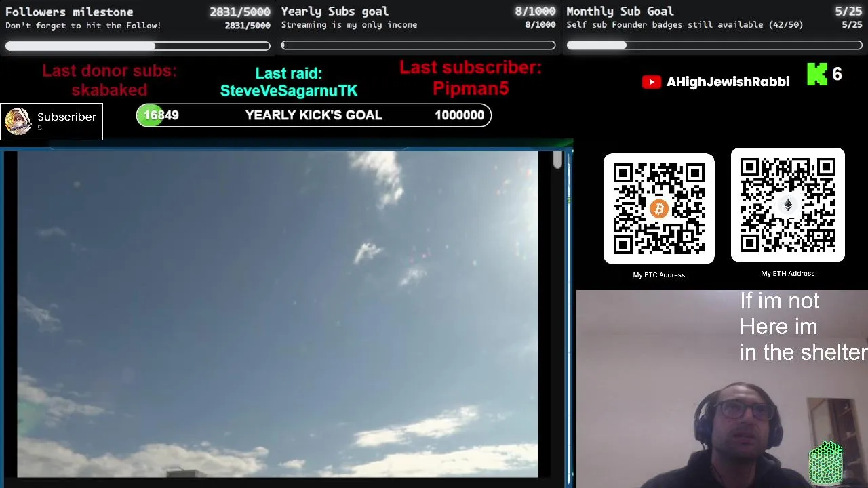
Task: Click the Bitcoin QR code
Action: pyautogui.click(x=659, y=209)
